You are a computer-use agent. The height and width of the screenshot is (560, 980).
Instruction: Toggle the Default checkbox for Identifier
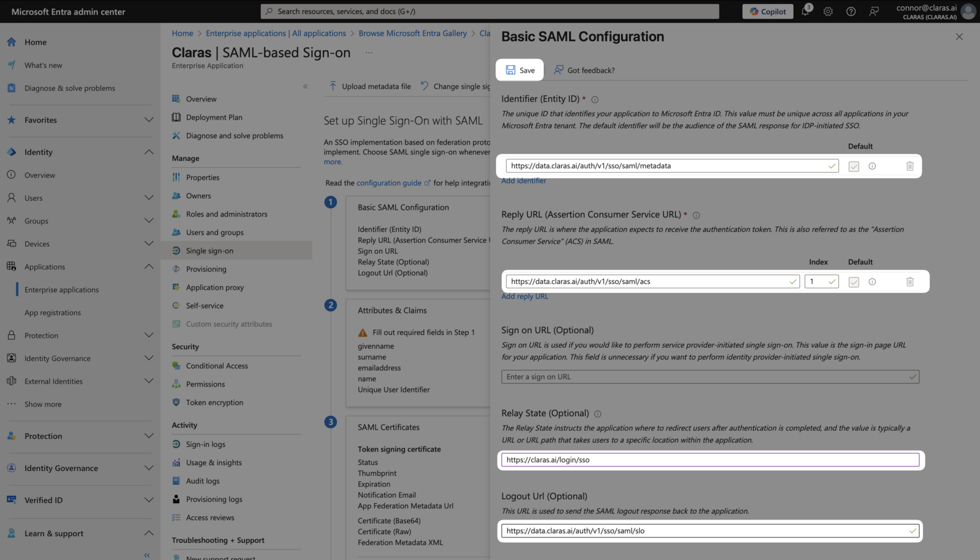[x=854, y=166]
